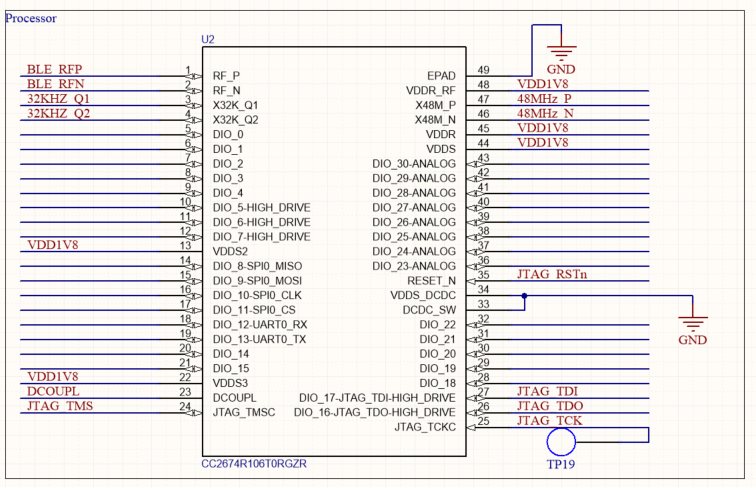Select the DCOUPL net label
This screenshot has height=487, width=756.
click(53, 391)
